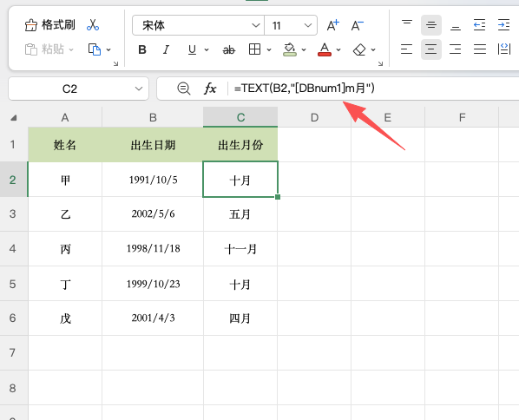The width and height of the screenshot is (519, 420).
Task: Toggle center horizontal alignment
Action: pos(431,49)
